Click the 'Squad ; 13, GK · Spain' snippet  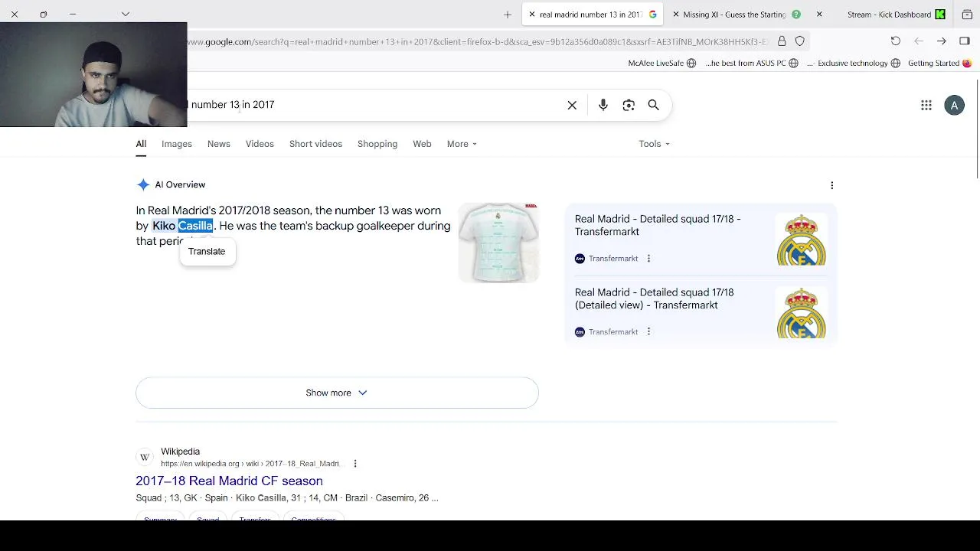click(x=287, y=498)
